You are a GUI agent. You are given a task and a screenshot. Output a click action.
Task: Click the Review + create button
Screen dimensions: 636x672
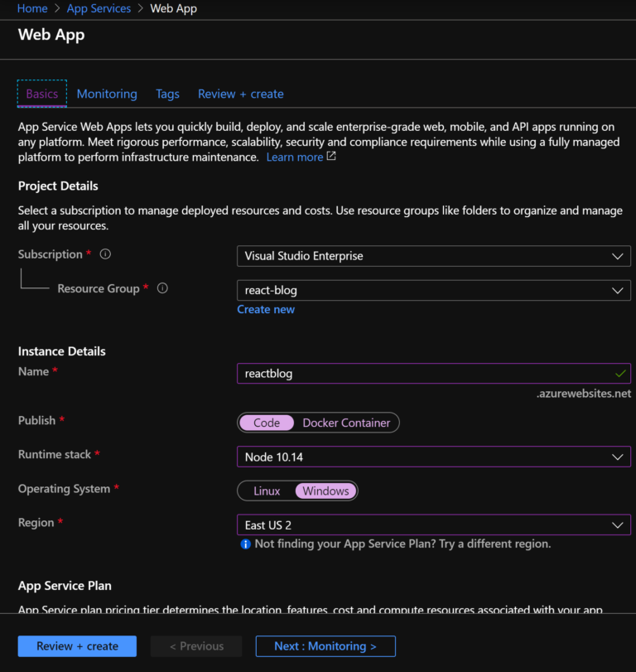76,646
